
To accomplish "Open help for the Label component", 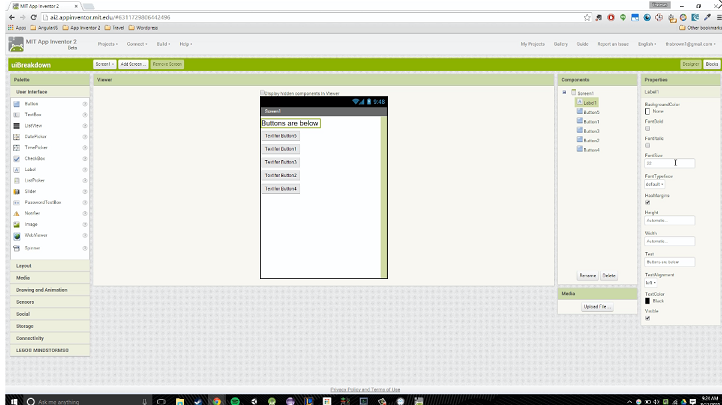I will 85,169.
